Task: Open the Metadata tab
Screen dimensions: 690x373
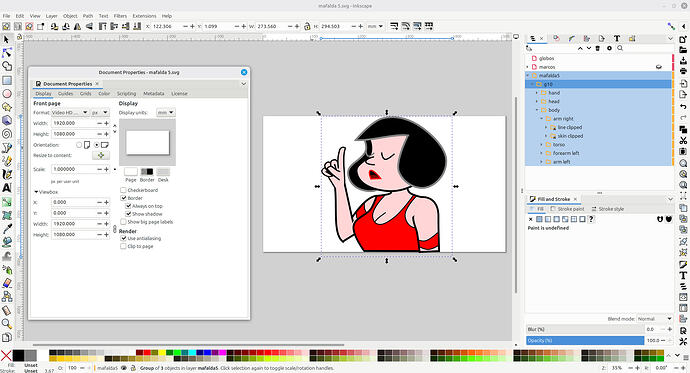Action: click(154, 94)
